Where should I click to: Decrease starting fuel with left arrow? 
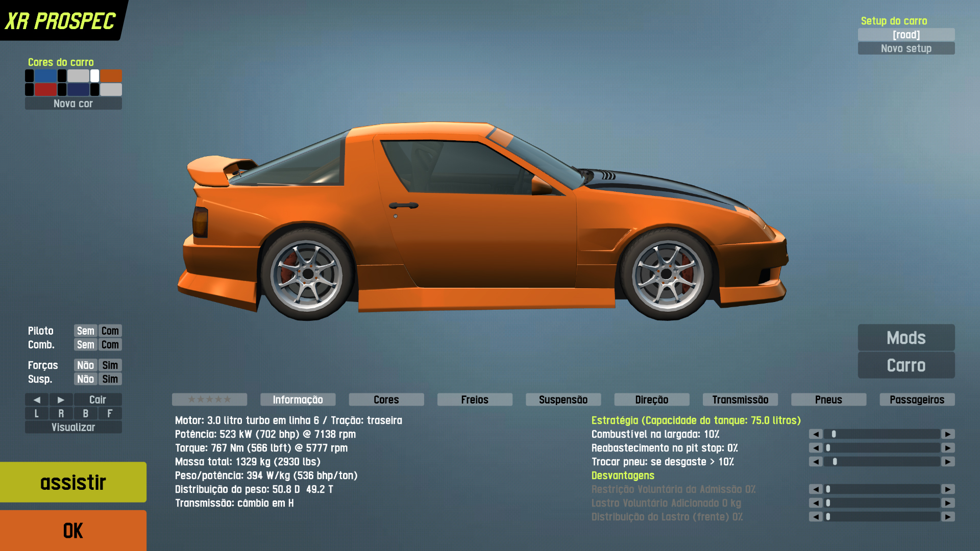[x=816, y=434]
